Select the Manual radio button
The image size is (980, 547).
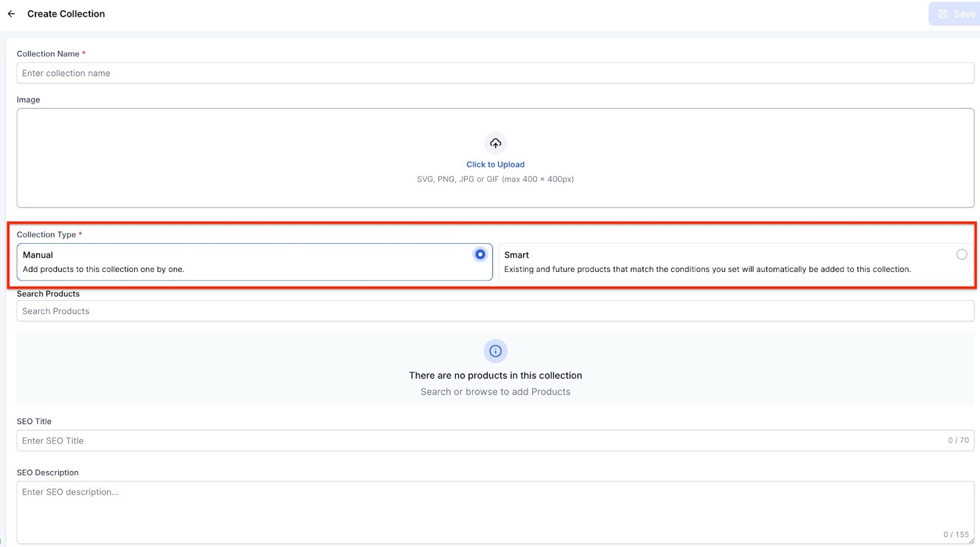pyautogui.click(x=480, y=254)
